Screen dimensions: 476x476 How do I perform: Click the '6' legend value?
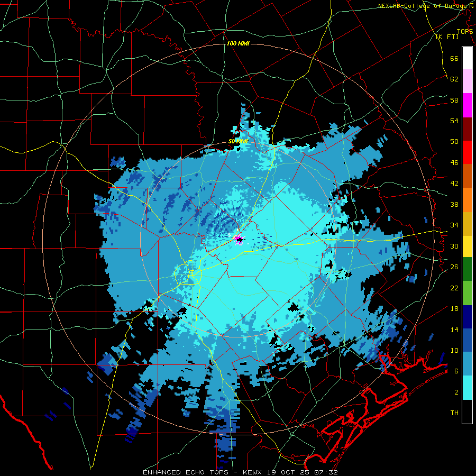click(456, 371)
